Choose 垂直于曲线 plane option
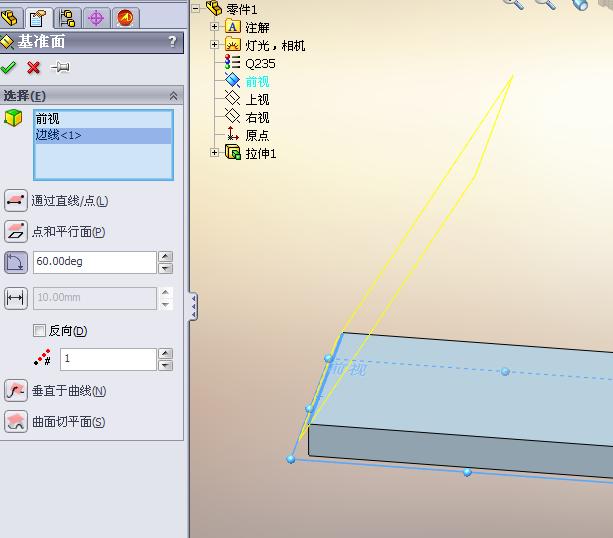Image resolution: width=613 pixels, height=538 pixels. (x=16, y=390)
